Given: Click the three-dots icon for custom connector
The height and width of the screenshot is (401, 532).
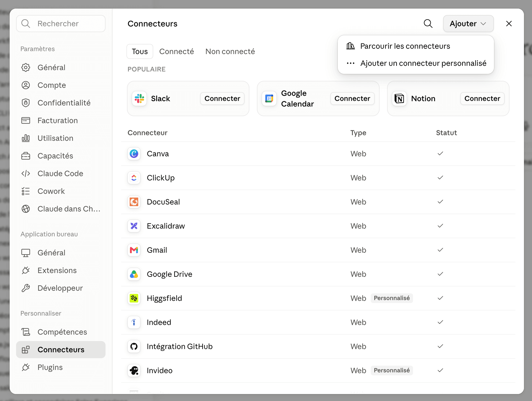Looking at the screenshot, I should (350, 63).
